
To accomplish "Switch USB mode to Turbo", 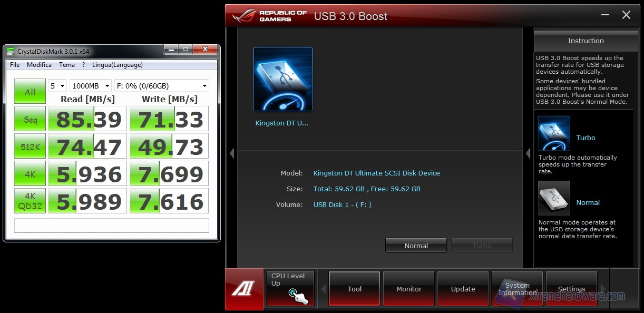I will pyautogui.click(x=482, y=246).
